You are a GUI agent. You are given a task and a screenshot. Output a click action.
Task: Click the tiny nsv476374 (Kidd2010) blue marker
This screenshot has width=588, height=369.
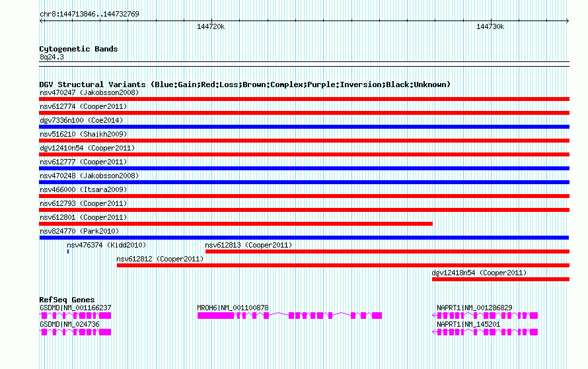(x=68, y=252)
